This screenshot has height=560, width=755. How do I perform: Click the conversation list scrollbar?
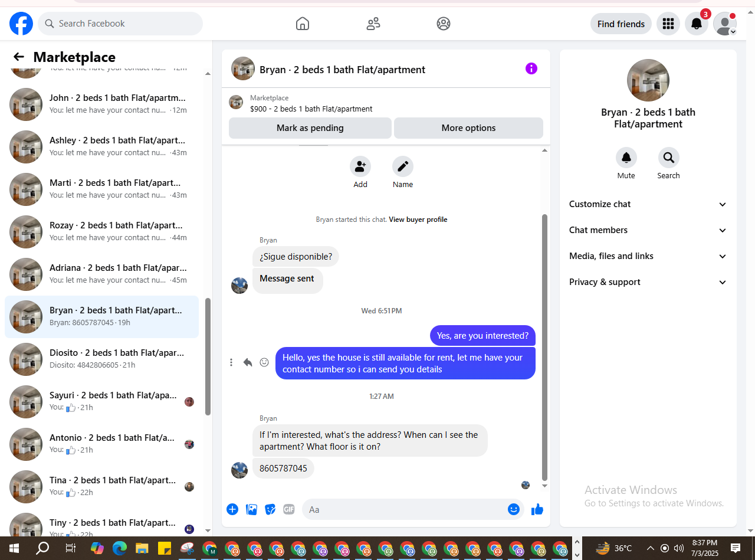[208, 356]
